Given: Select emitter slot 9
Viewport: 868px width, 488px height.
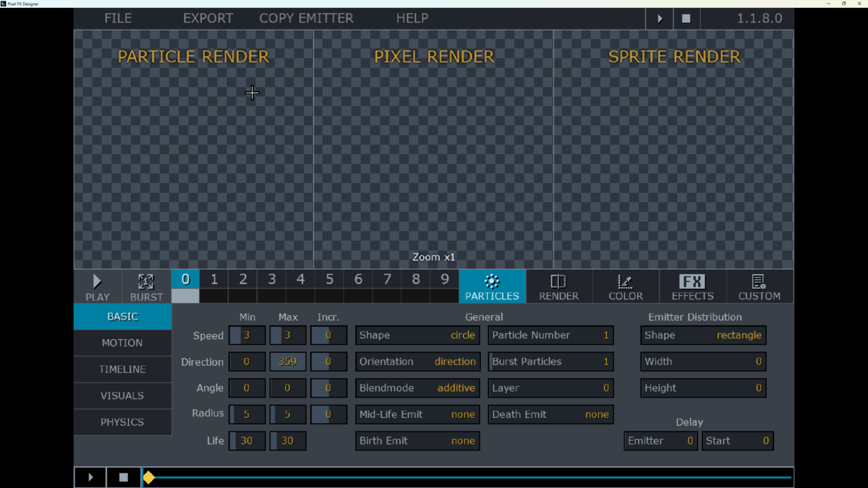Looking at the screenshot, I should [445, 280].
